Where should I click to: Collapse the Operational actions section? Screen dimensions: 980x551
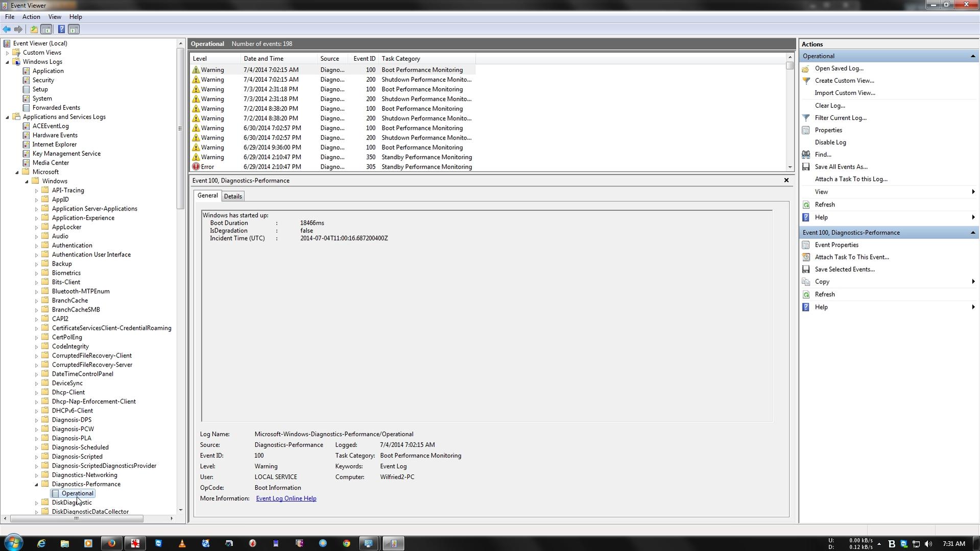tap(972, 56)
